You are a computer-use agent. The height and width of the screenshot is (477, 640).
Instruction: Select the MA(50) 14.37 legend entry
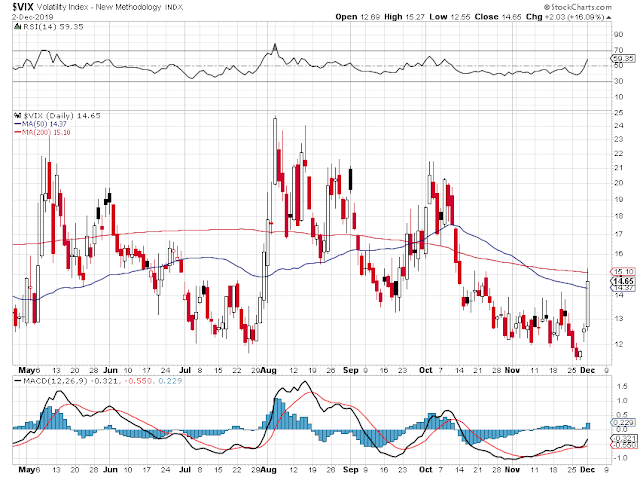click(44, 124)
